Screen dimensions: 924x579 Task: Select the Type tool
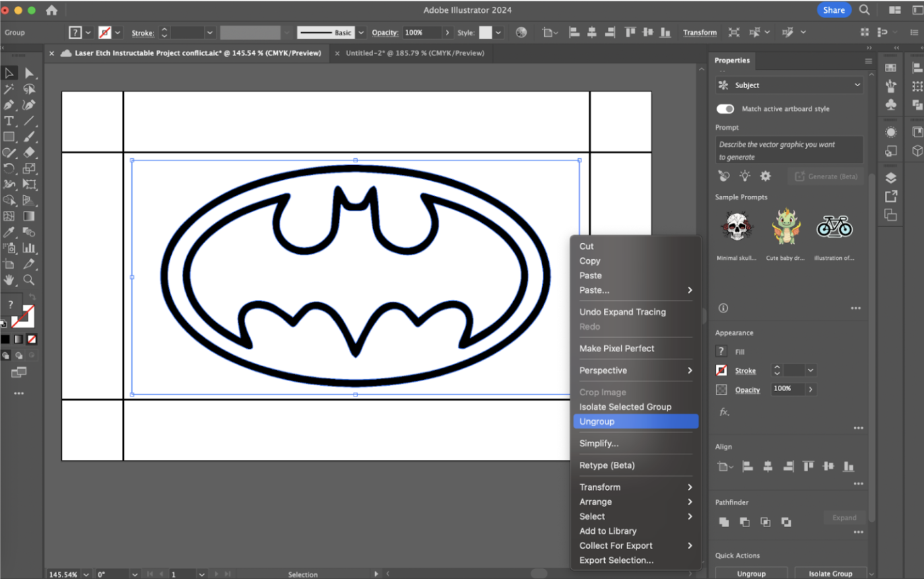click(9, 121)
